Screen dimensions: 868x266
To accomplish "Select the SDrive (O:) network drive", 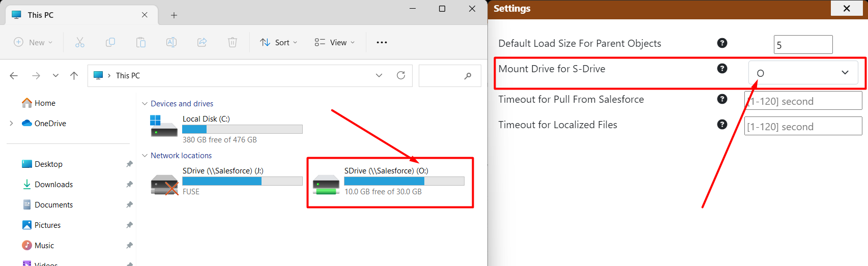I will (x=389, y=181).
